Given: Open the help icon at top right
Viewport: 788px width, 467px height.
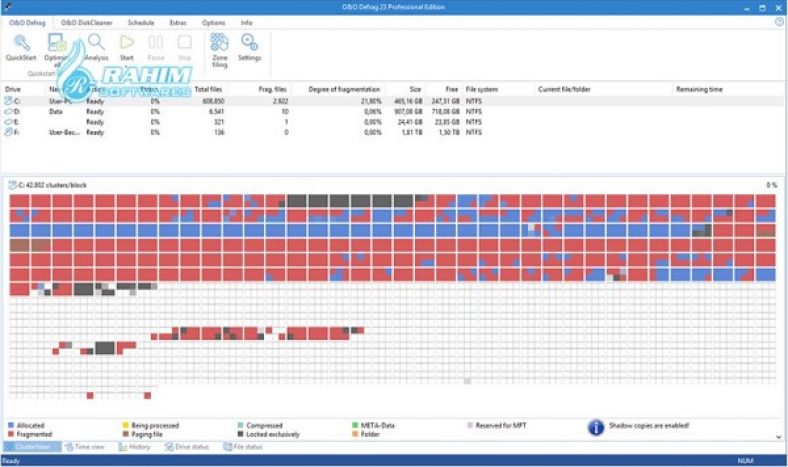Looking at the screenshot, I should [779, 22].
